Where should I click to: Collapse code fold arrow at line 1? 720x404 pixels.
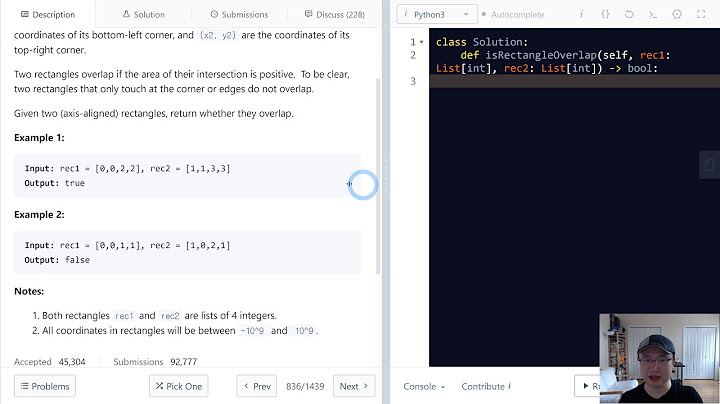[x=421, y=42]
